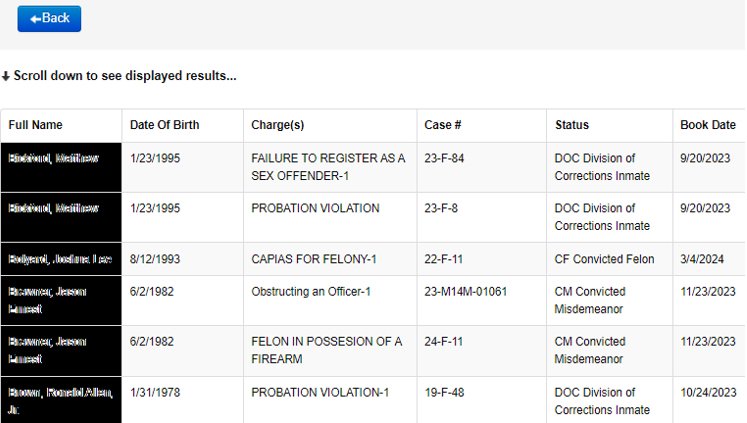This screenshot has width=747, height=423.
Task: Click the left arrow icon in Back button
Action: click(x=35, y=19)
